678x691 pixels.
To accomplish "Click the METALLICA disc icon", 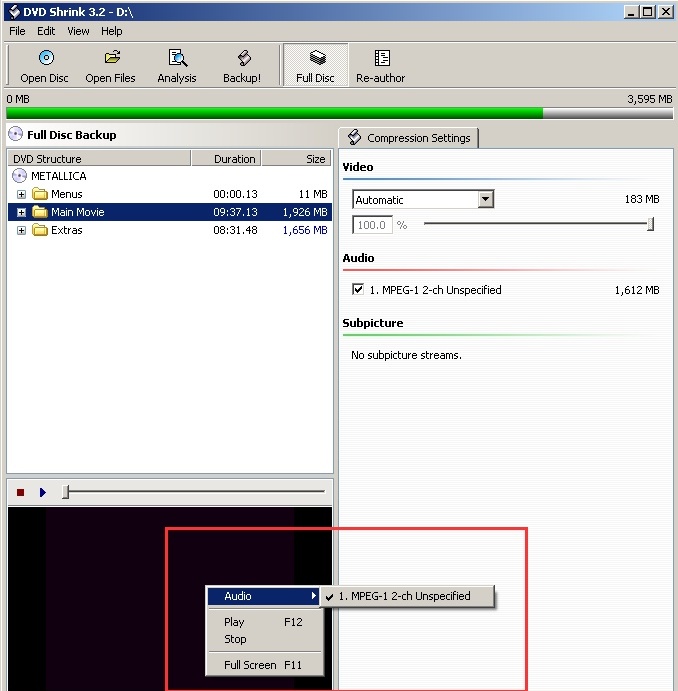I will click(19, 176).
